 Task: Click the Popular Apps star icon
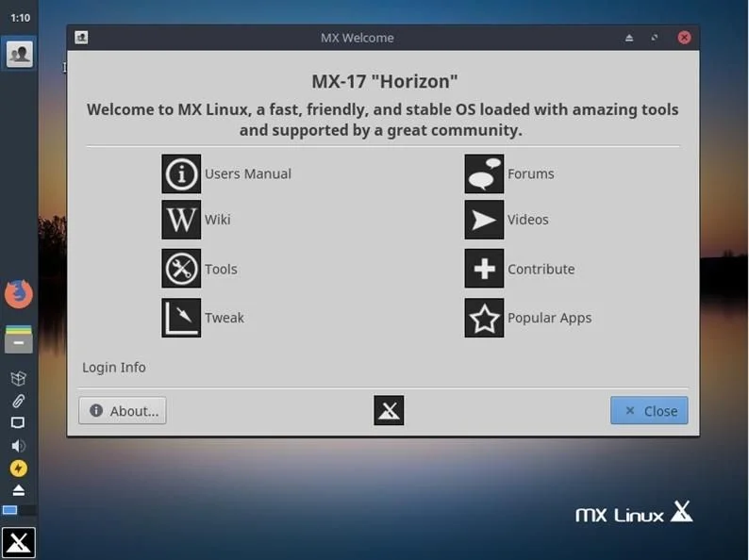484,318
